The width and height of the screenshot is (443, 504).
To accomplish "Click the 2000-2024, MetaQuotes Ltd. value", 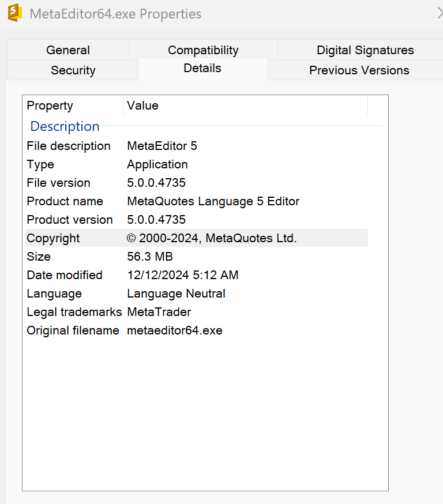I will click(212, 238).
